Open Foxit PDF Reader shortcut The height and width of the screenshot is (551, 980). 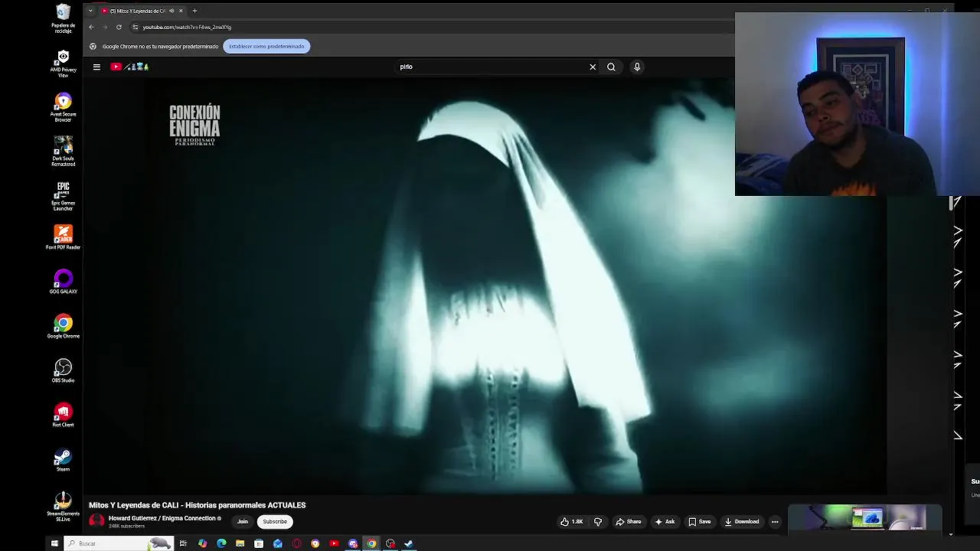(63, 238)
